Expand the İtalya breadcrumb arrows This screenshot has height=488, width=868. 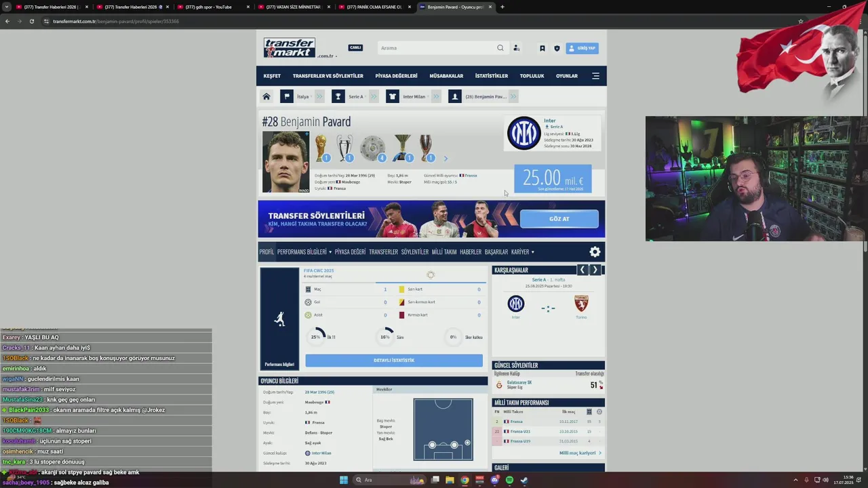pyautogui.click(x=319, y=97)
